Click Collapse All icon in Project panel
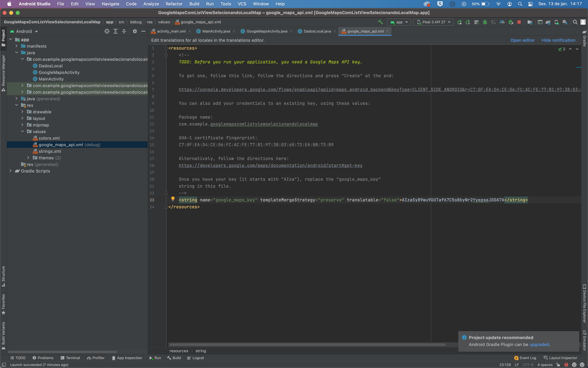Screen dimensions: 588x368 [124, 31]
